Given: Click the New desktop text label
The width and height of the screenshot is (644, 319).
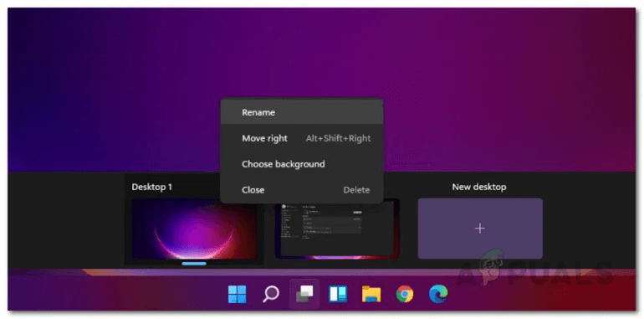Looking at the screenshot, I should pyautogui.click(x=479, y=187).
